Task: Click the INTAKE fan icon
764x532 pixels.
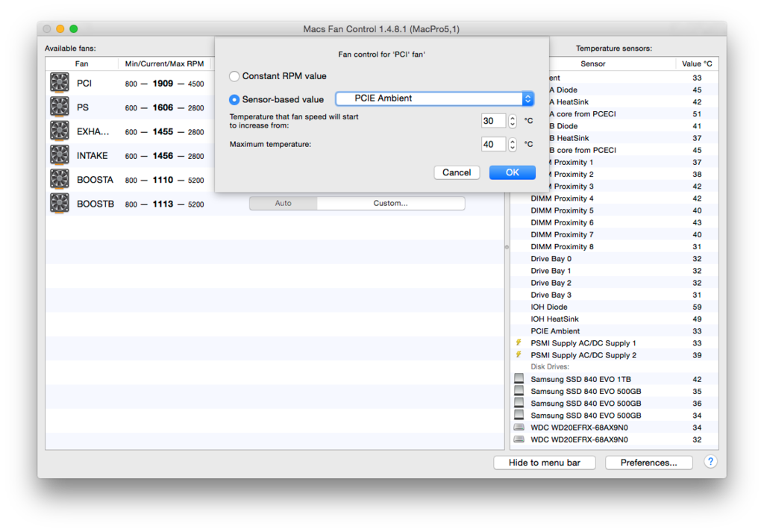Action: [60, 155]
